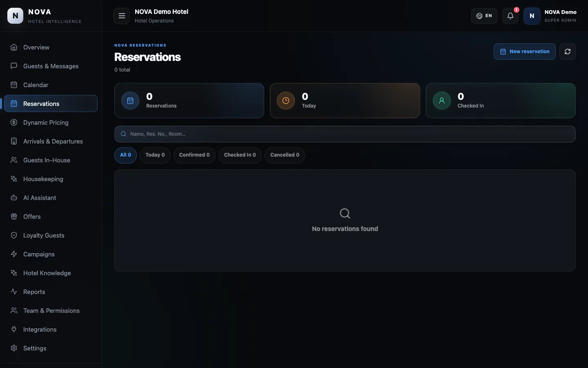
Task: Click the Dynamic Pricing dollar icon
Action: coord(14,122)
